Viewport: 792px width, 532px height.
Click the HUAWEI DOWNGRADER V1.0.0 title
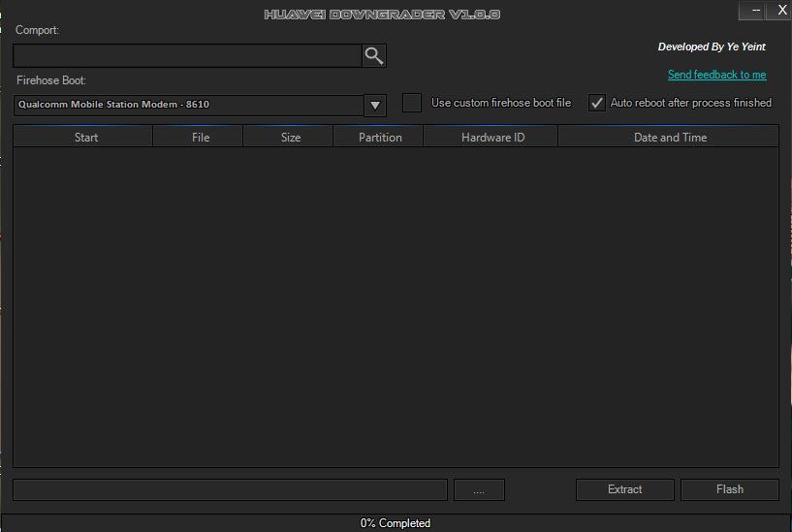[x=382, y=15]
